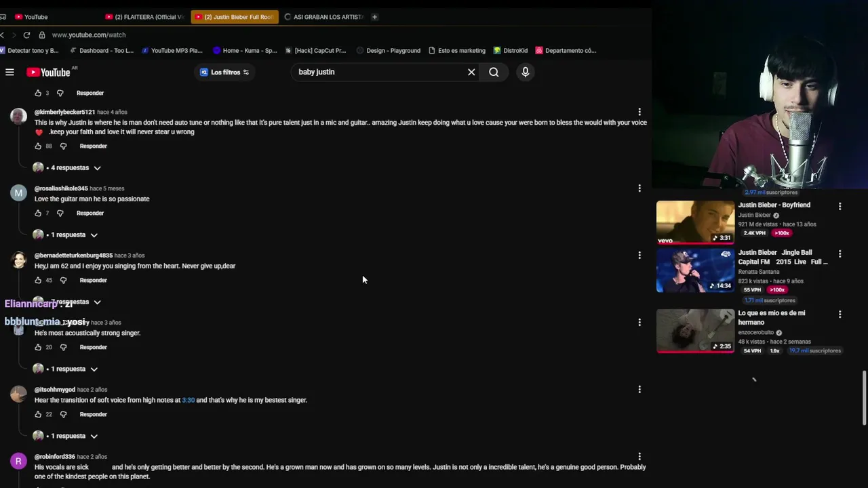Open 'Esto es marketing' bookmark
The width and height of the screenshot is (868, 488).
(457, 50)
